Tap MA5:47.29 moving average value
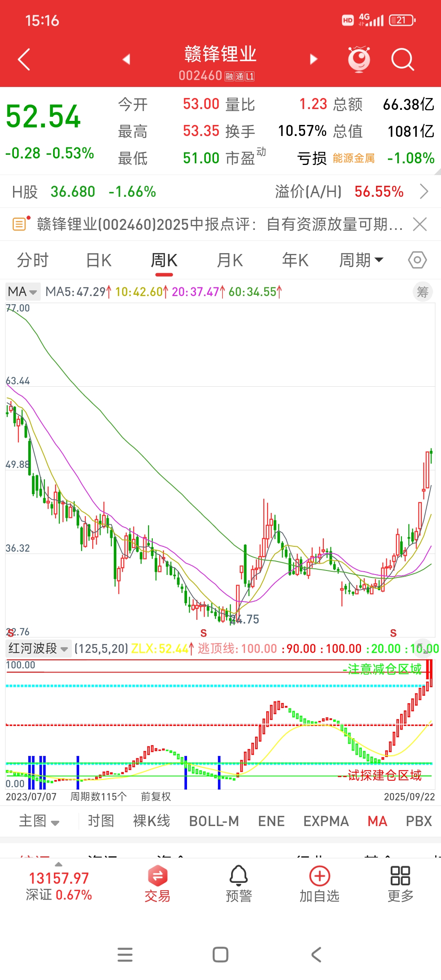The width and height of the screenshot is (441, 980). click(78, 292)
